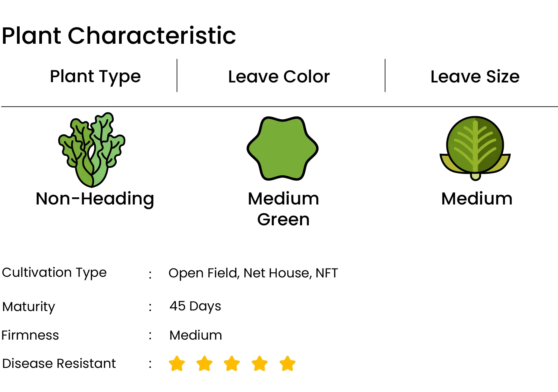Click the green hexagon leaf color swatch
This screenshot has height=392, width=558.
click(x=283, y=148)
